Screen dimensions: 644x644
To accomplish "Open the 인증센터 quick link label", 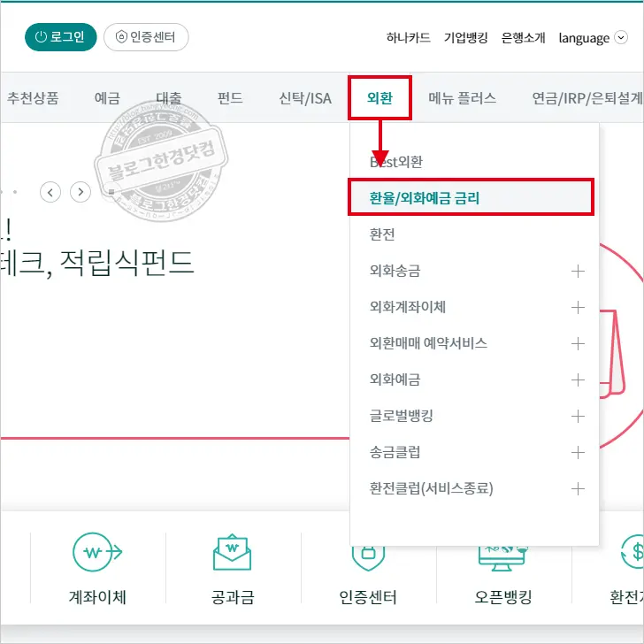I will 368,597.
